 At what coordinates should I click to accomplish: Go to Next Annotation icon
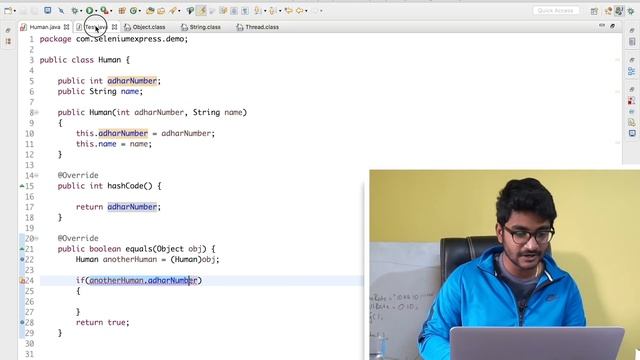(258, 11)
